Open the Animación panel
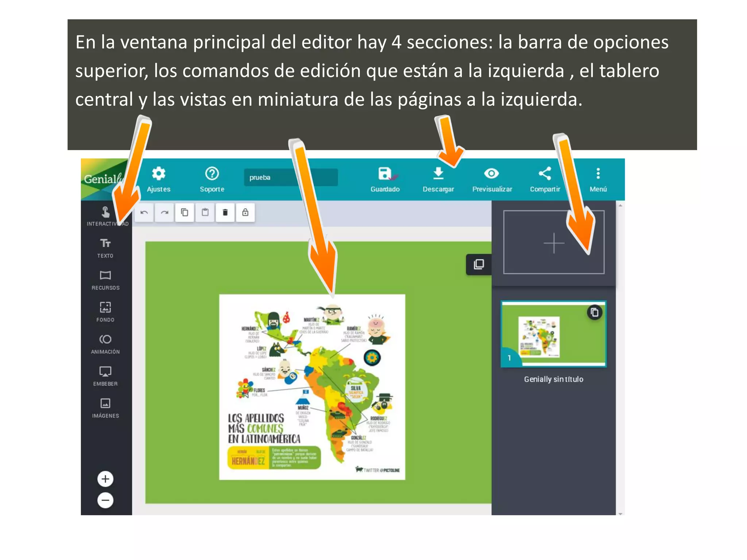The height and width of the screenshot is (560, 747). point(105,345)
